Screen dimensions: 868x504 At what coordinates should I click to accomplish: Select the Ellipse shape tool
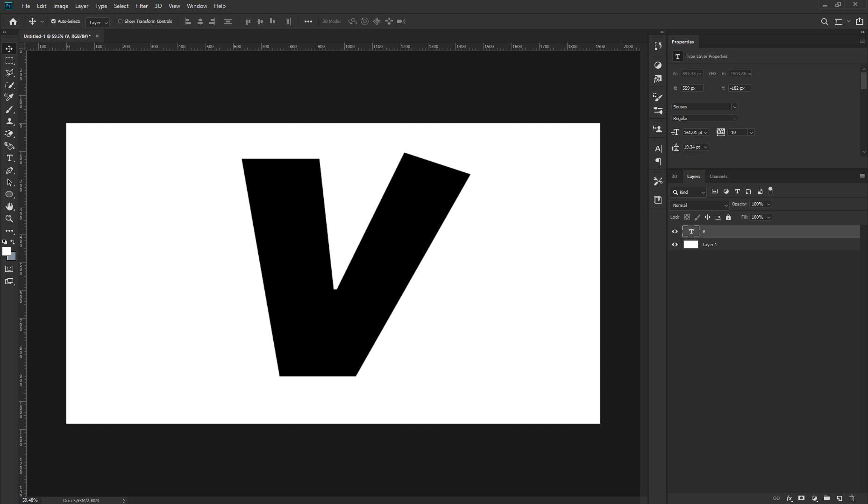pos(9,194)
